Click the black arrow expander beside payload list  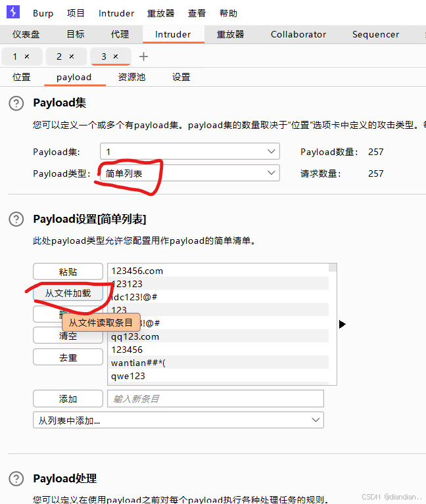[343, 325]
